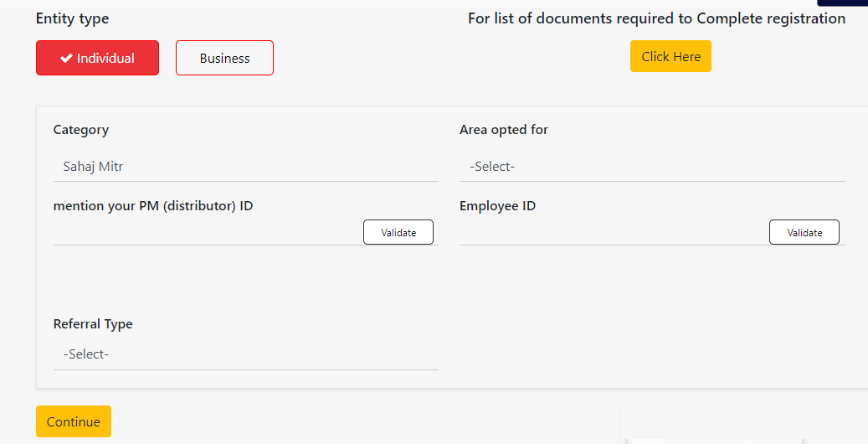Screen dimensions: 868x444
Task: Click the Category field label
Action: [x=81, y=130]
